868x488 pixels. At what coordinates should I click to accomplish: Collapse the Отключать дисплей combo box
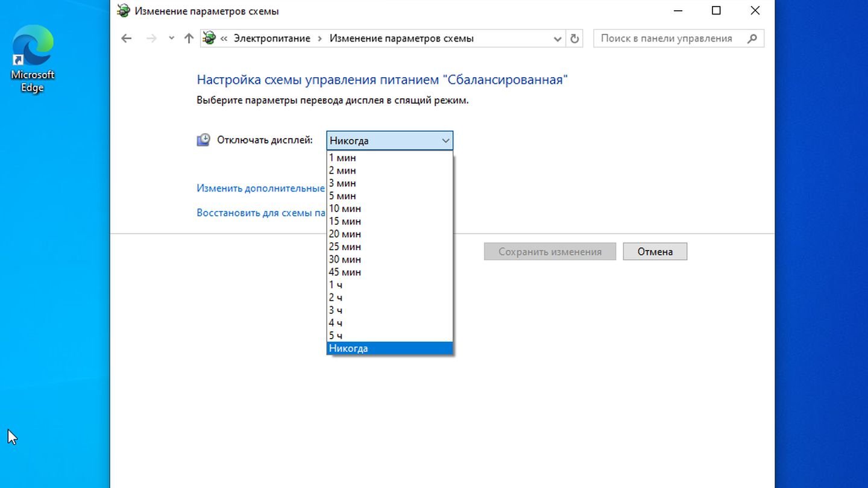390,140
